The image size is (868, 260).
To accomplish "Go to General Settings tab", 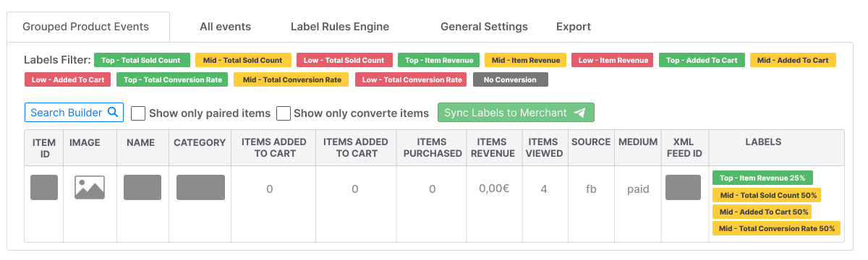I will tap(484, 27).
